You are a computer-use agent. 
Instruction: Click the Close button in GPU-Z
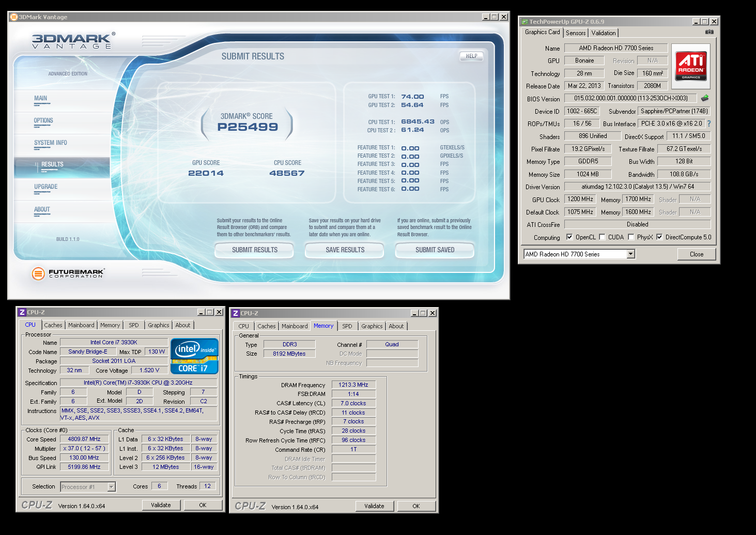coord(697,254)
